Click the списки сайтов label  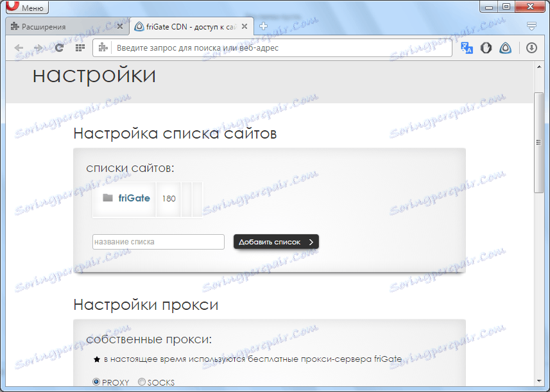[x=130, y=168]
